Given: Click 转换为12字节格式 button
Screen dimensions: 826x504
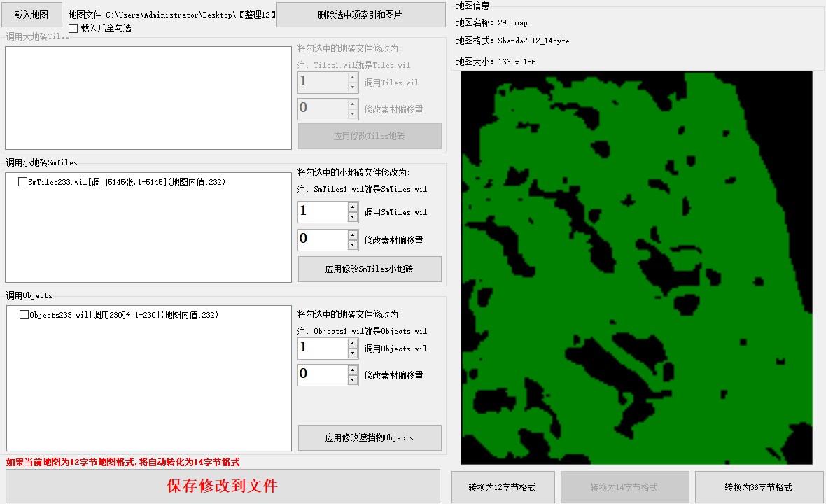Looking at the screenshot, I should pyautogui.click(x=503, y=487).
